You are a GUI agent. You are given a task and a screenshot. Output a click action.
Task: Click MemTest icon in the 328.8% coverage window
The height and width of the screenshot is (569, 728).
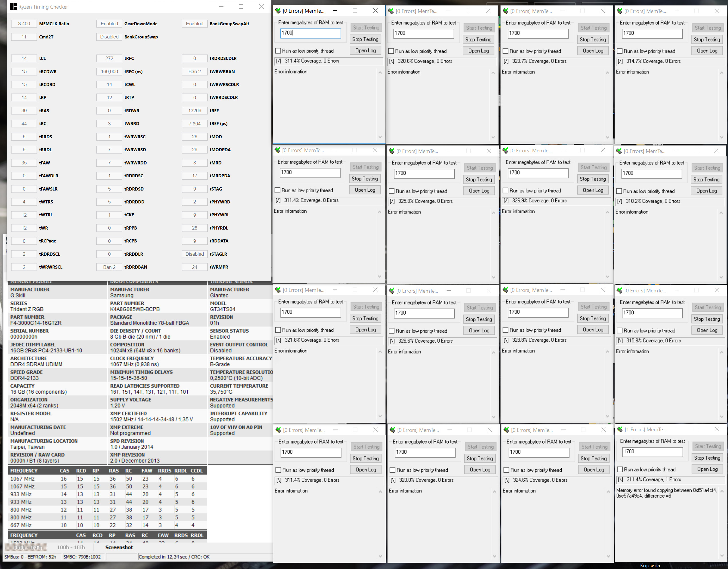506,290
